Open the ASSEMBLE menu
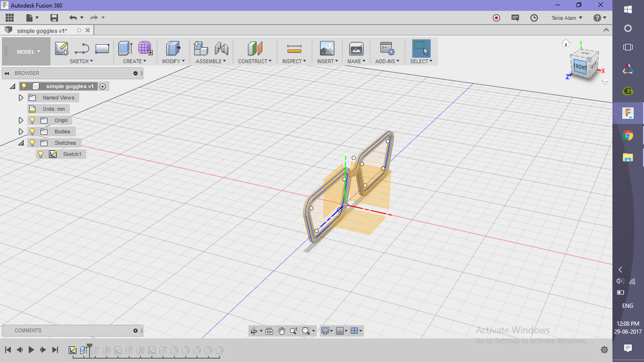644x362 pixels. coord(211,61)
